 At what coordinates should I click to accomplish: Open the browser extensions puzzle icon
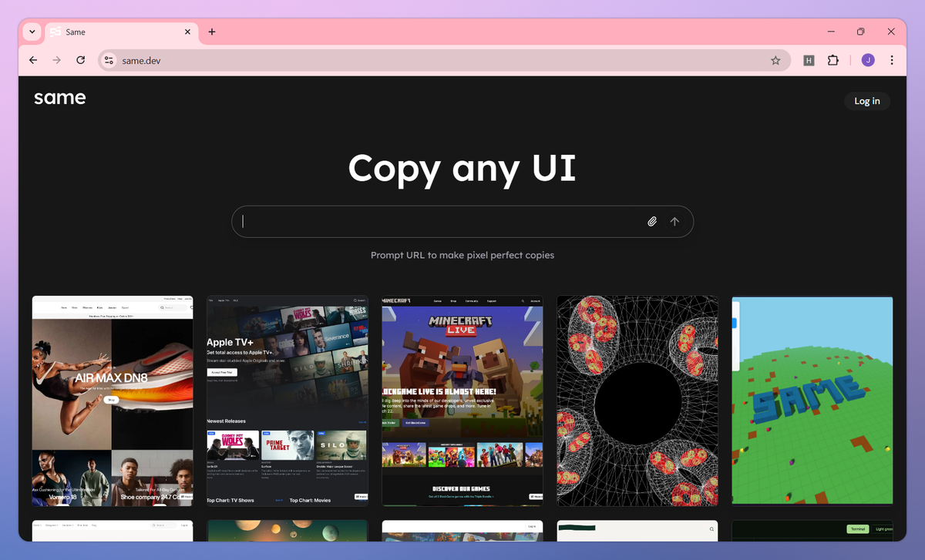pos(833,60)
